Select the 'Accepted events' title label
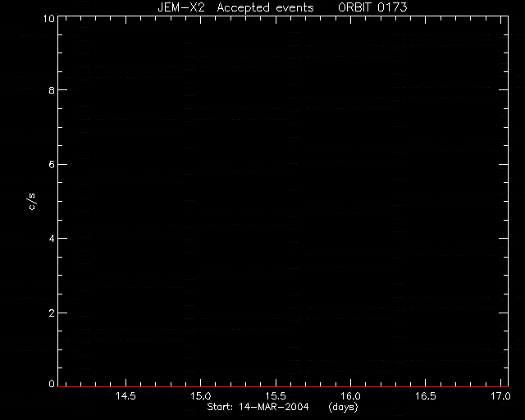525x420 pixels. pos(265,7)
